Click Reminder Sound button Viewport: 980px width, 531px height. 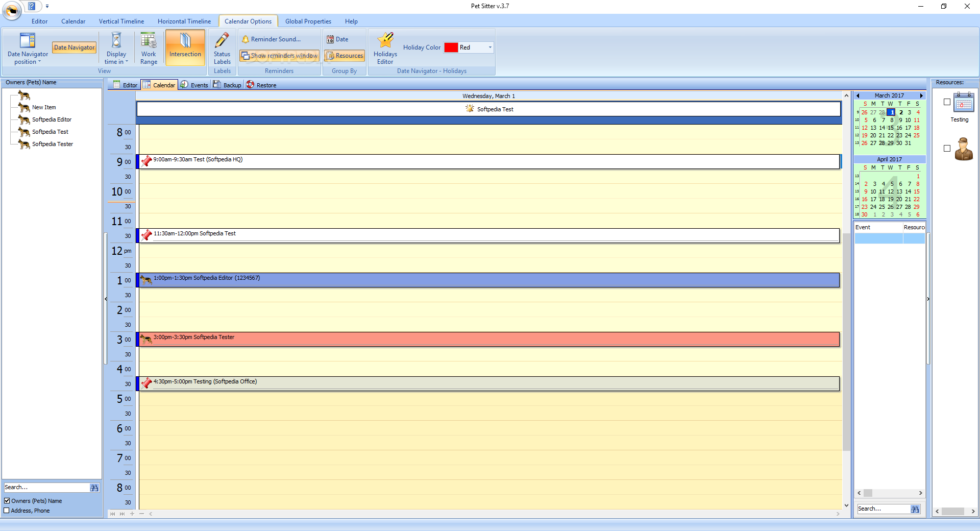coord(272,39)
